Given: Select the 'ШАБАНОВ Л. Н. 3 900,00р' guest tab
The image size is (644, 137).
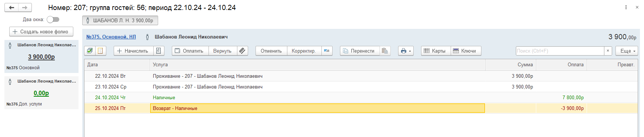Looking at the screenshot, I should (120, 20).
